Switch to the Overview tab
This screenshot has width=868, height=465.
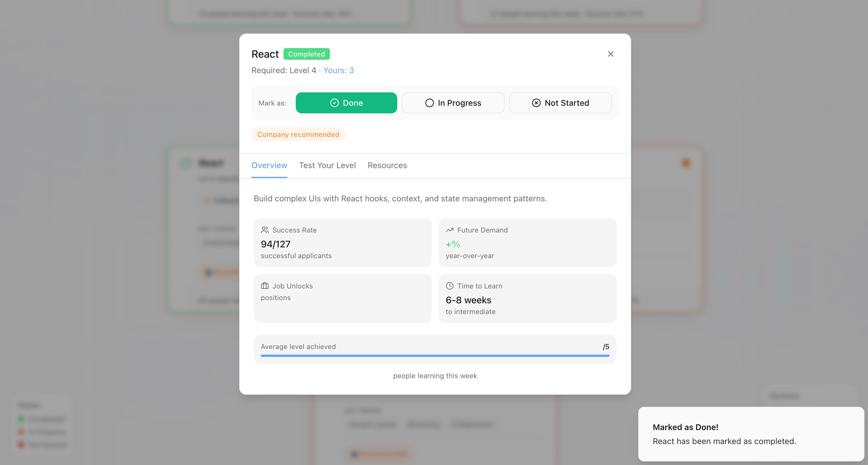269,165
